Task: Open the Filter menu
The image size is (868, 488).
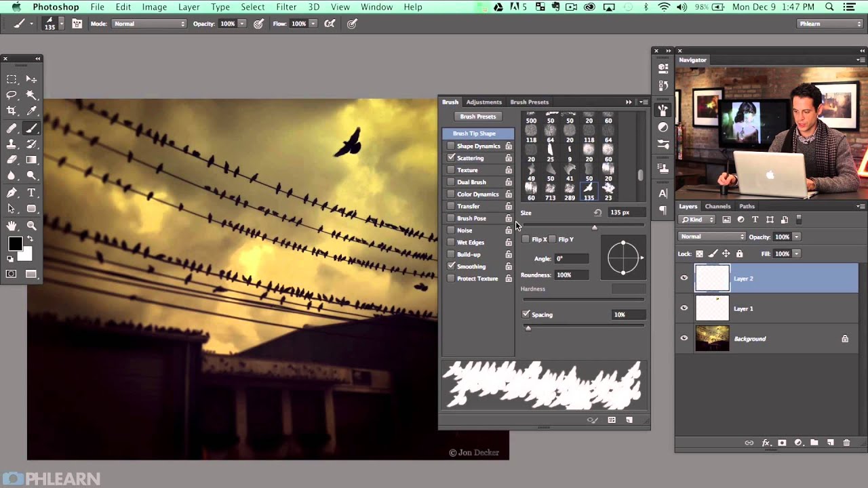Action: 286,7
